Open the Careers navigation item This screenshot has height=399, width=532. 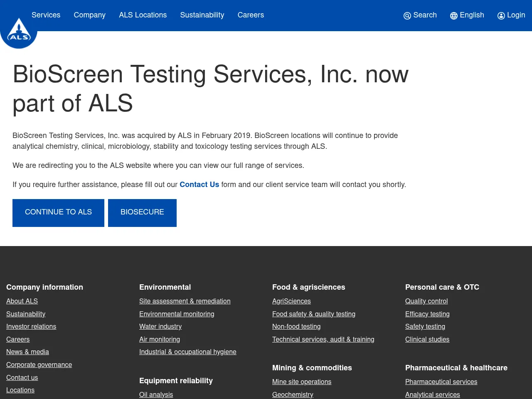coord(251,15)
